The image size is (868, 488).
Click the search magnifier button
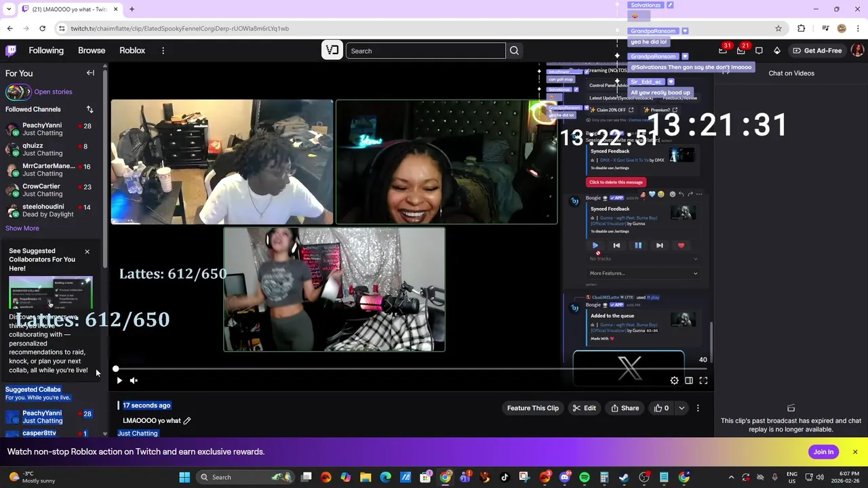pyautogui.click(x=514, y=51)
